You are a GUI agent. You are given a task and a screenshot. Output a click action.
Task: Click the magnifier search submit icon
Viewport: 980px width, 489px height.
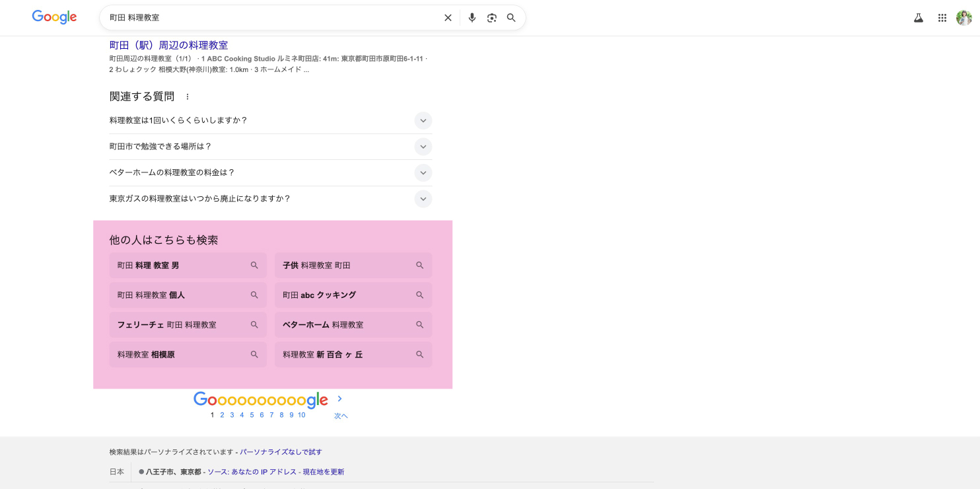[511, 18]
